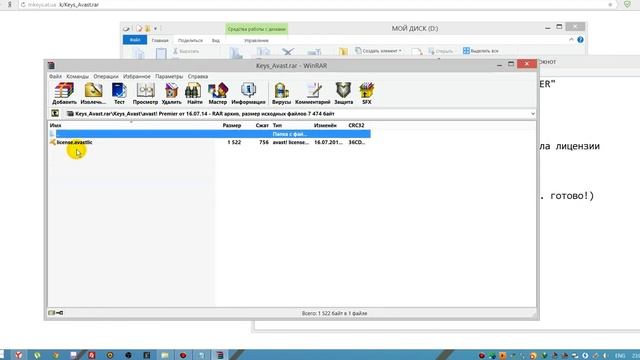This screenshot has height=360, width=640.
Task: Run the Тест archive test tool
Action: (x=119, y=93)
